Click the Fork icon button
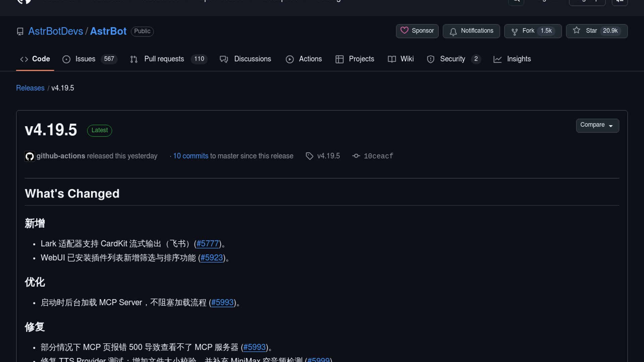Viewport: 644px width, 362px height. point(514,32)
